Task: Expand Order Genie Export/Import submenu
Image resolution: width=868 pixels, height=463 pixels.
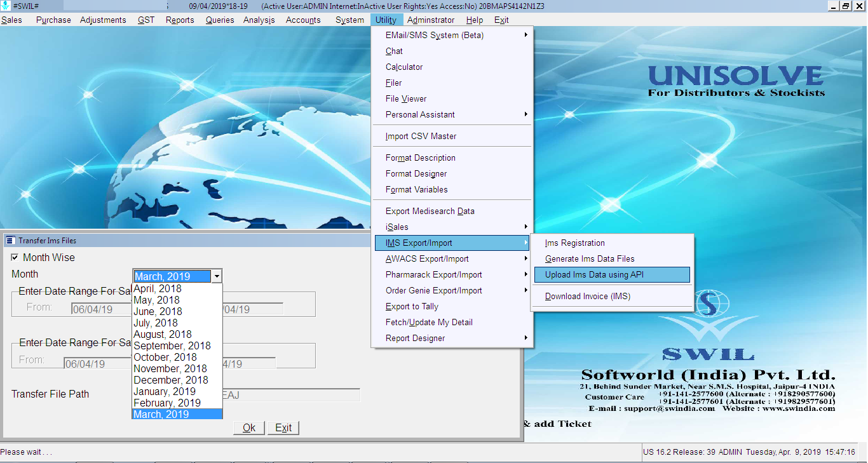Action: click(x=452, y=290)
